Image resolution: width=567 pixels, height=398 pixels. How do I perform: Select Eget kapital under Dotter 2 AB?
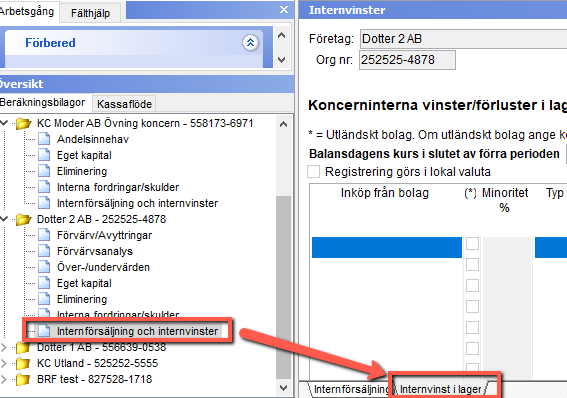[84, 283]
